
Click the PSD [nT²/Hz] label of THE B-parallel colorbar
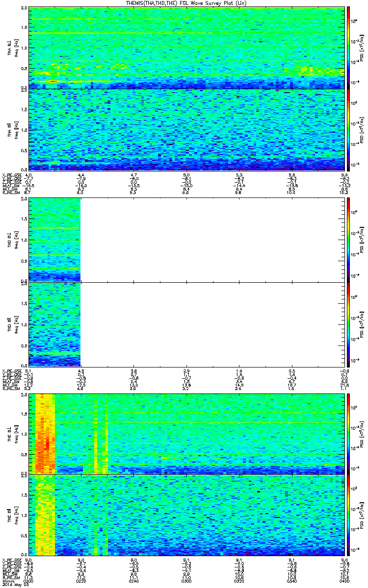(362, 514)
